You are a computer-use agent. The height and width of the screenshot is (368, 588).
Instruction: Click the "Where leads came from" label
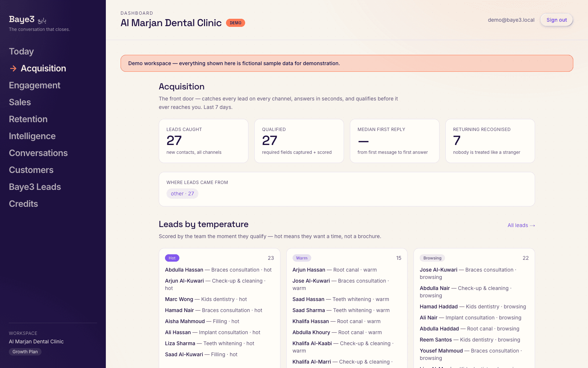click(x=197, y=183)
